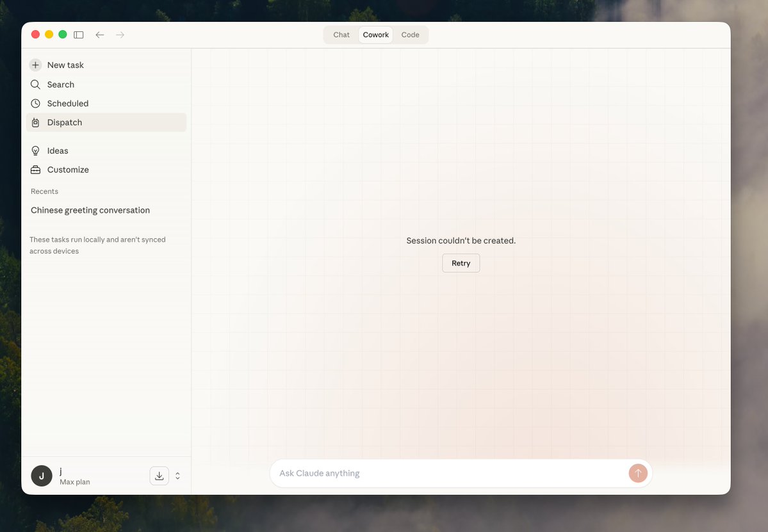Click the lightbulb icon beside Ideas
Viewport: 768px width, 532px height.
(35, 150)
